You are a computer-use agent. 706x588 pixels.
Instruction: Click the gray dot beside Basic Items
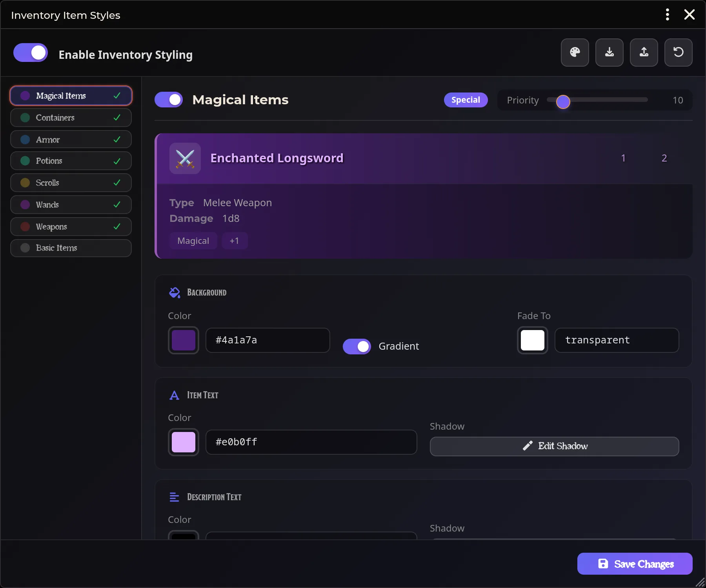pyautogui.click(x=25, y=248)
